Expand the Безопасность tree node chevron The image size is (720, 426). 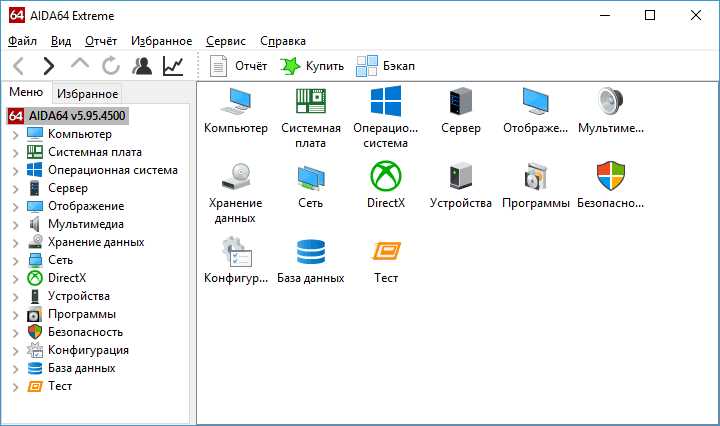pos(15,332)
